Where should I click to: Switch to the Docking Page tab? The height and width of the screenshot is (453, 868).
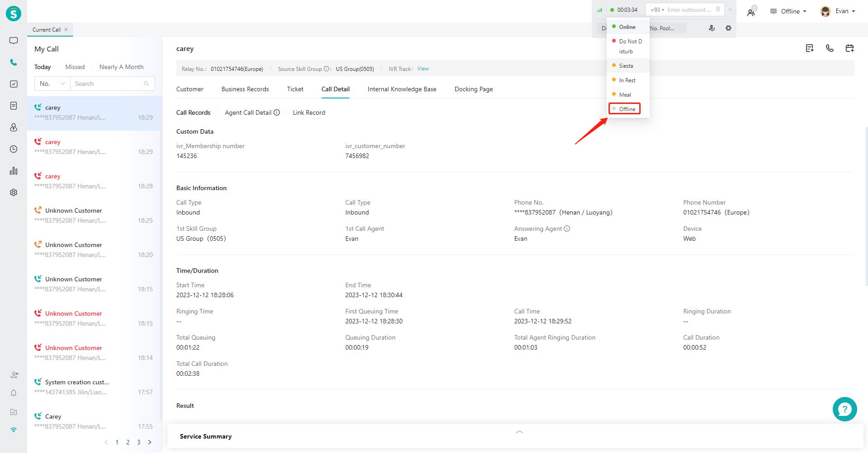(x=474, y=89)
